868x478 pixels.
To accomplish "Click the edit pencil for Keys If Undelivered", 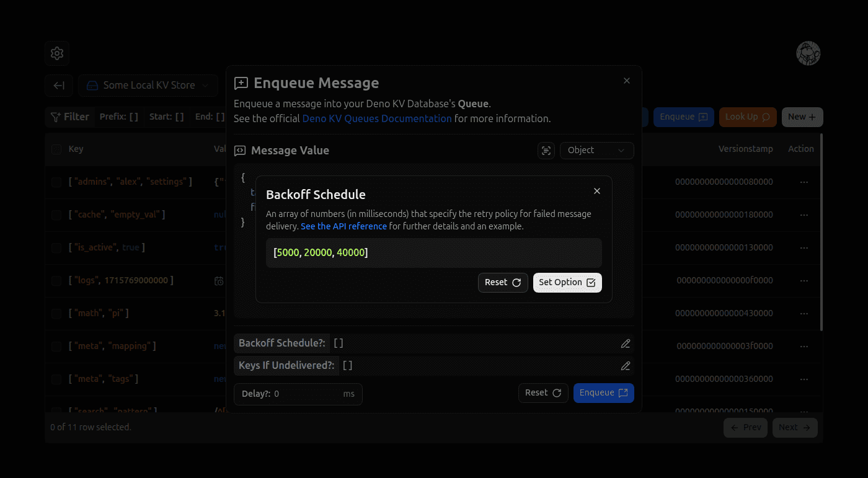I will point(626,365).
